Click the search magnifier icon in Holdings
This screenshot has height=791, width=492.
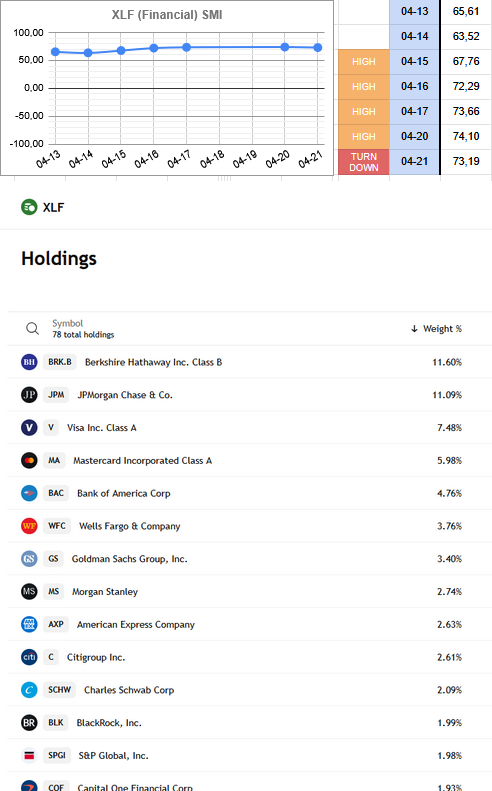(32, 329)
